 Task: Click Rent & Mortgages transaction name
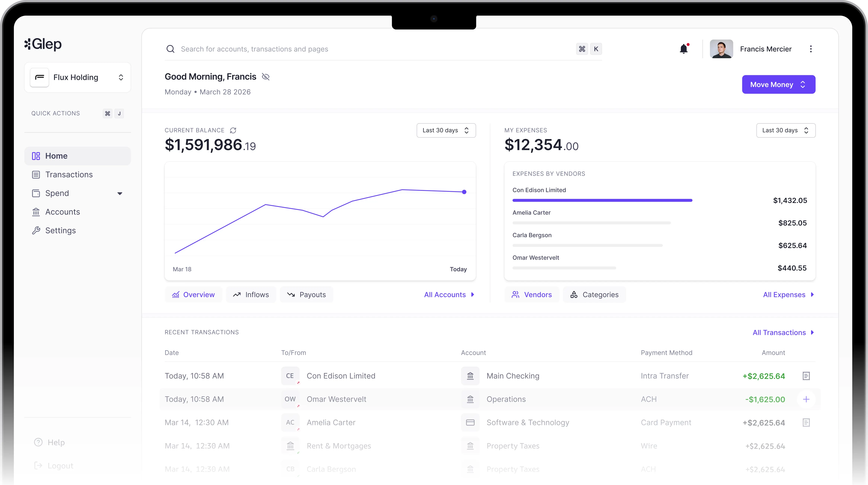(339, 446)
